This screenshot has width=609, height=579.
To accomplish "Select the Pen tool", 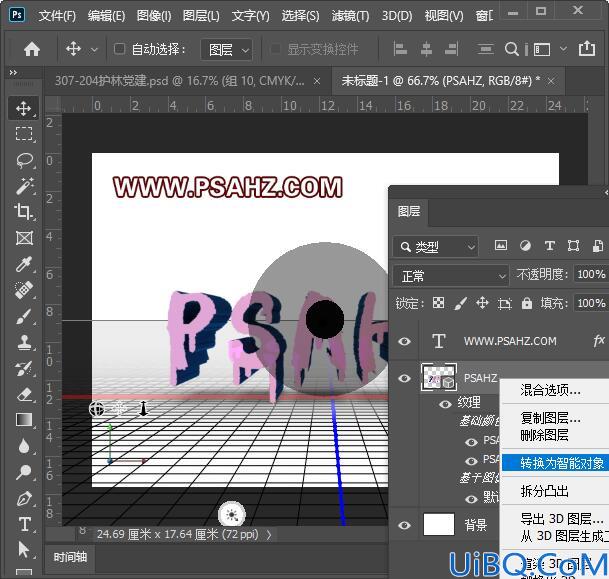I will point(24,498).
